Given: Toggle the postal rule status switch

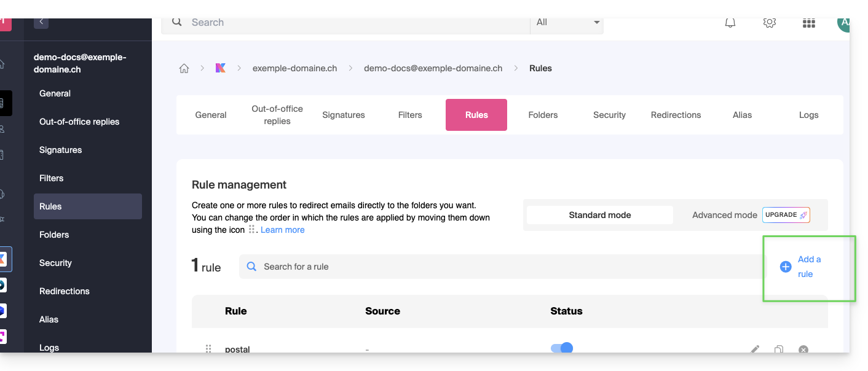Looking at the screenshot, I should point(562,348).
